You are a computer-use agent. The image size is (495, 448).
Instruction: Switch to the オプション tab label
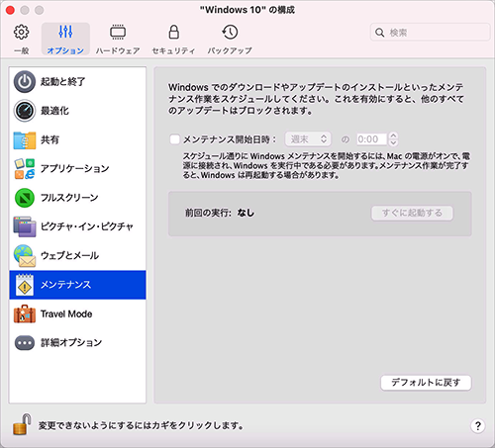click(65, 50)
